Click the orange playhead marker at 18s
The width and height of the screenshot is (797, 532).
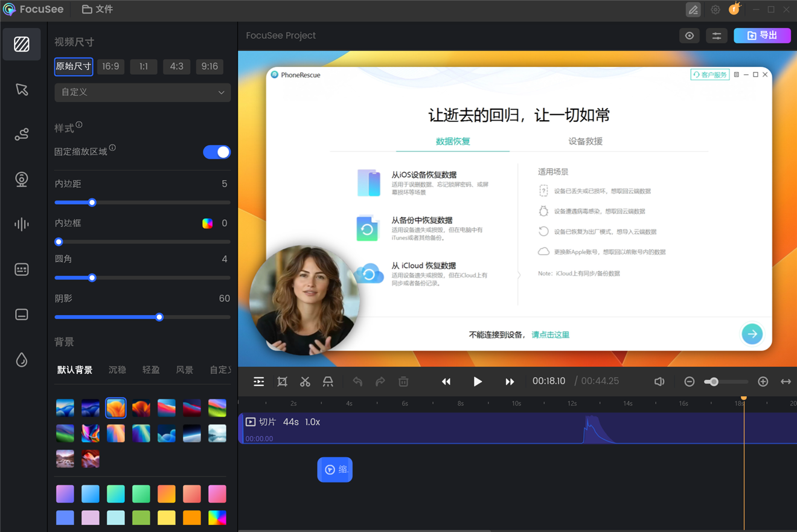pos(744,398)
